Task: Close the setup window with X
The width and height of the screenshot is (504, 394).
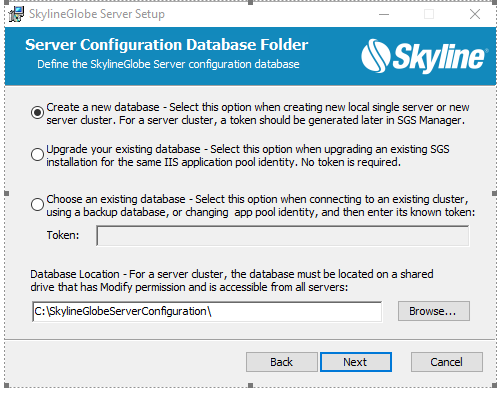Action: [475, 14]
